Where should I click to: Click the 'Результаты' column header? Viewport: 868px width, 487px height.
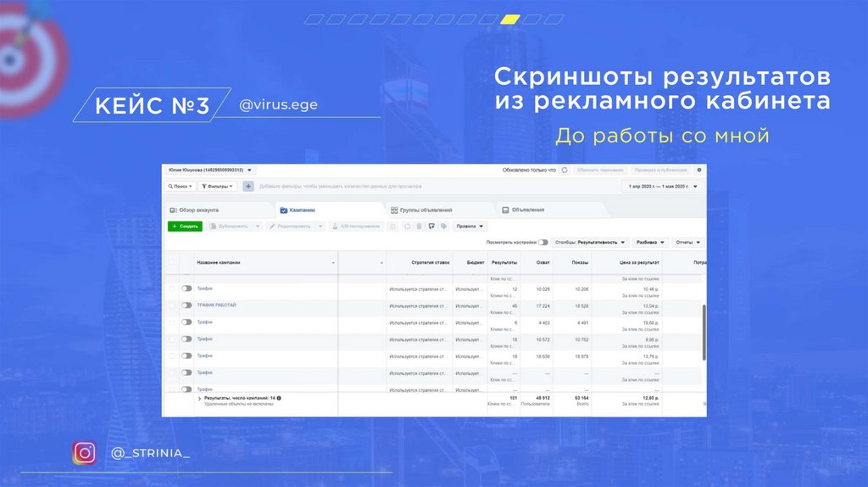coord(504,263)
